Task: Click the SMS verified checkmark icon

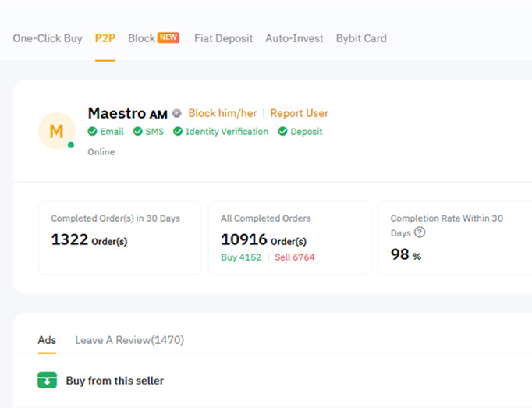Action: click(138, 131)
